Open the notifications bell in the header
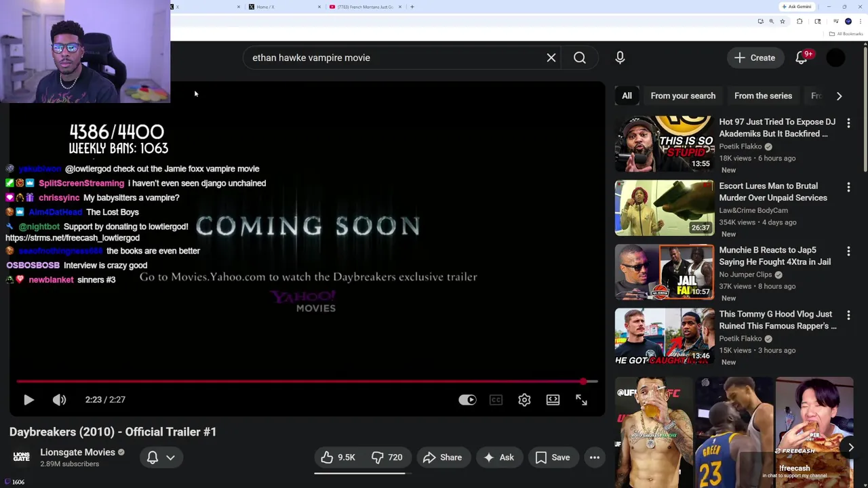Screen dimensions: 868x488 coord(802,58)
